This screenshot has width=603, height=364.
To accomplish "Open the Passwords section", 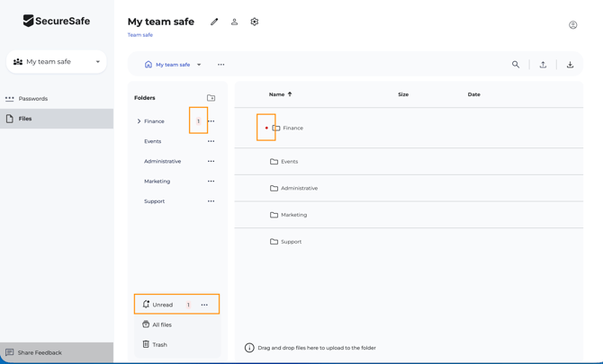I will point(33,99).
